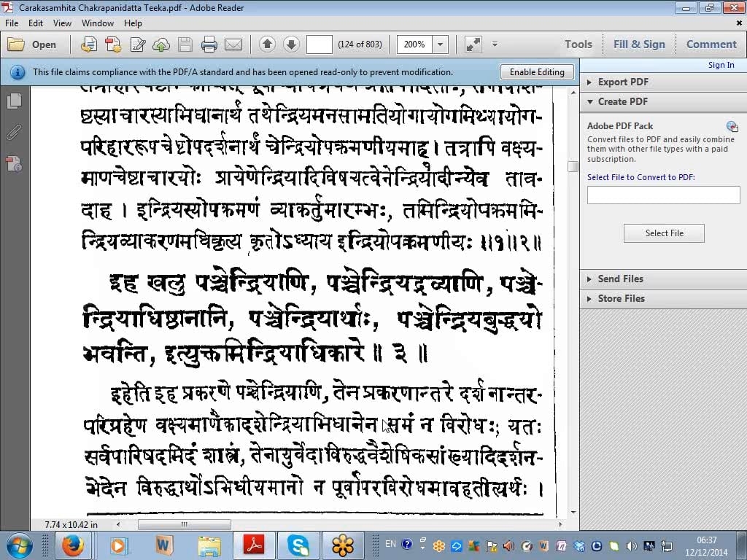Click the Send file by email envelope icon

(233, 44)
